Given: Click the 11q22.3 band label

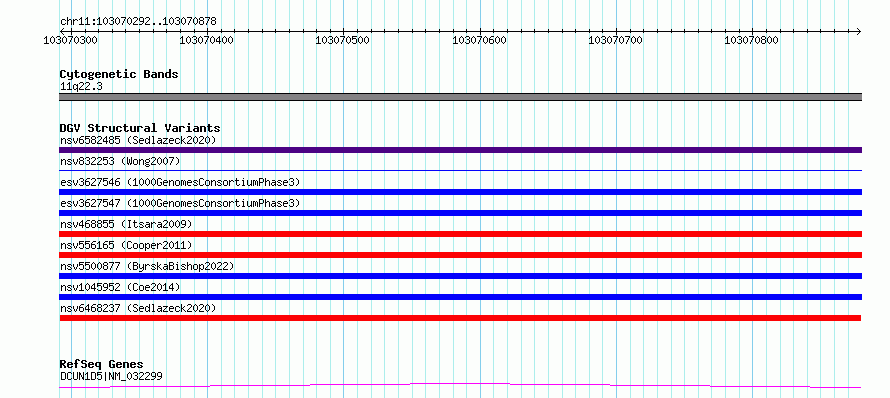Looking at the screenshot, I should pyautogui.click(x=81, y=87).
